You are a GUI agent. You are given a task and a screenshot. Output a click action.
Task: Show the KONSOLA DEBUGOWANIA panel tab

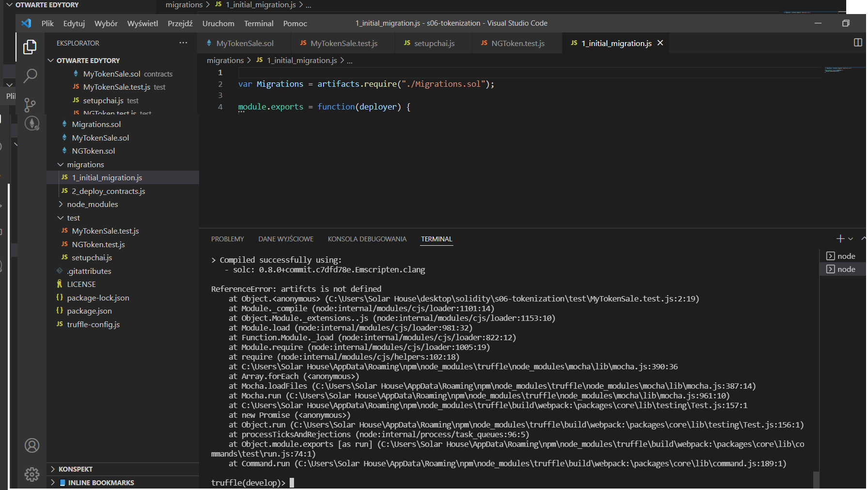point(367,239)
